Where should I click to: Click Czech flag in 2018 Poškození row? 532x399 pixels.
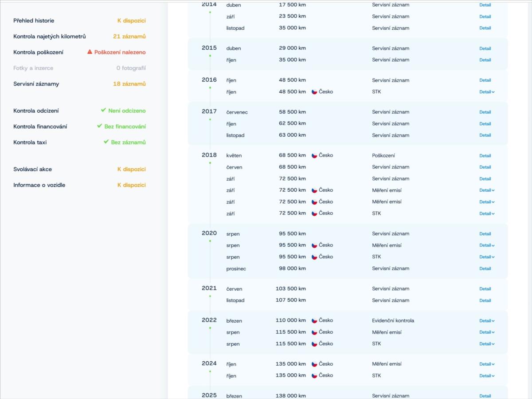click(x=314, y=155)
